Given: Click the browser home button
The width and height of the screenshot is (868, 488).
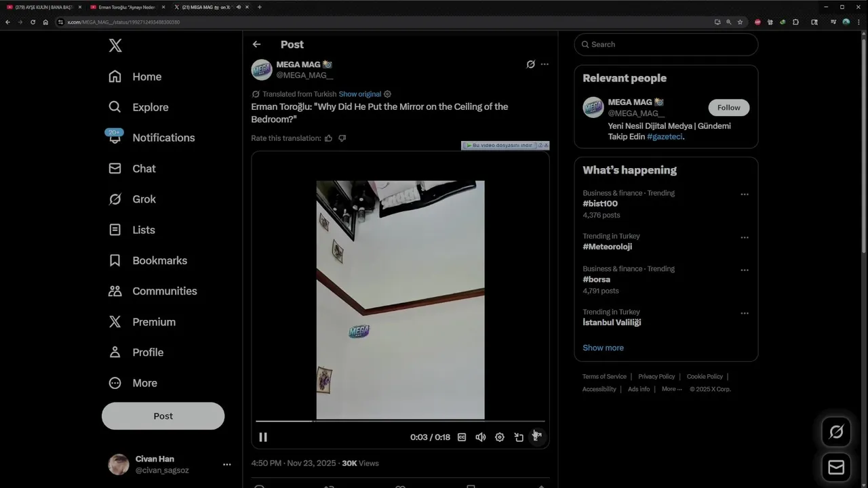Looking at the screenshot, I should pos(45,22).
